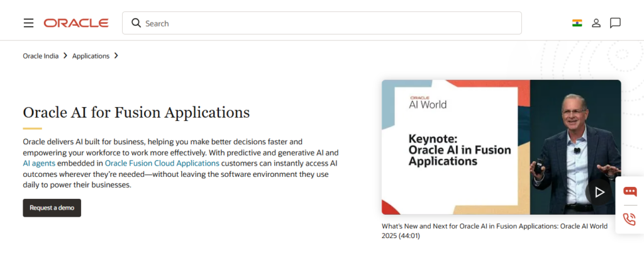
Task: Open the Keynote video thumbnail
Action: coord(501,147)
